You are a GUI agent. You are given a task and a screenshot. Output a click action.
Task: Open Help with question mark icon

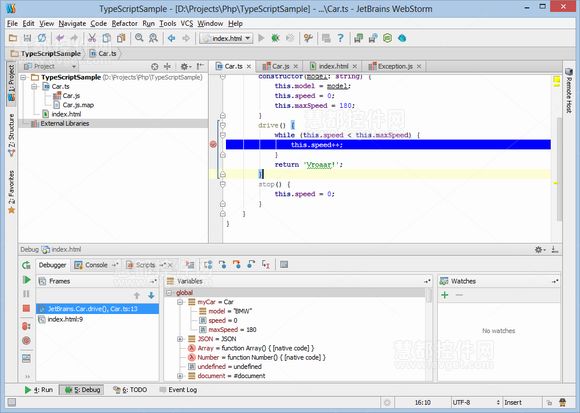click(x=340, y=38)
